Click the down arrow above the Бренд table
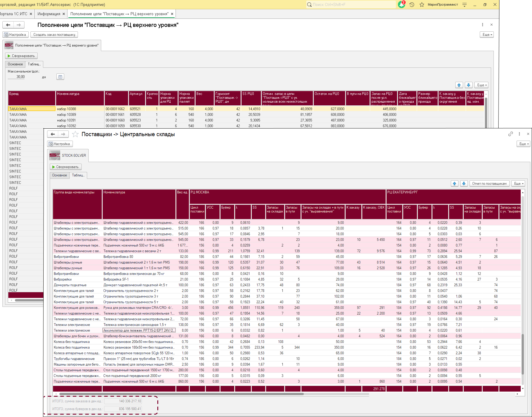The image size is (532, 417). click(468, 85)
